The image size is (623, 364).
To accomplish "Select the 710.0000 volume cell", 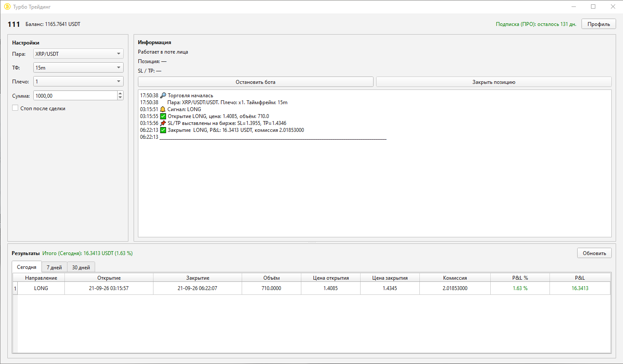I will [x=272, y=288].
